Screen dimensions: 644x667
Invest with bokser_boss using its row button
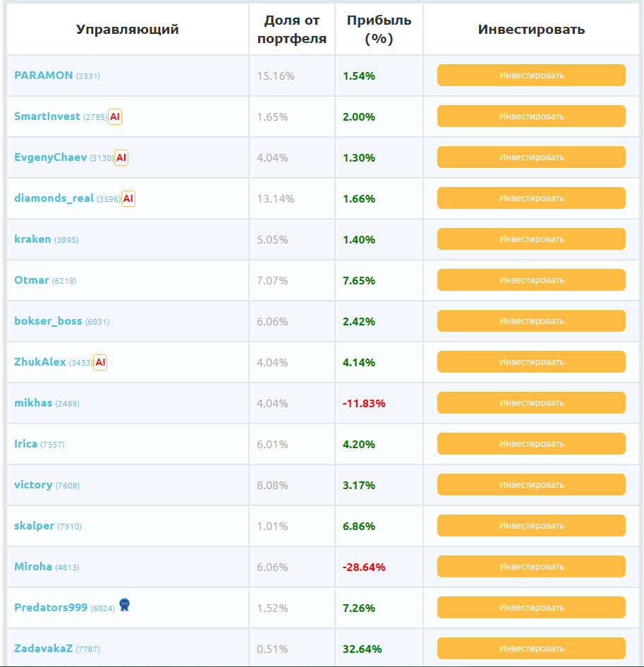531,321
